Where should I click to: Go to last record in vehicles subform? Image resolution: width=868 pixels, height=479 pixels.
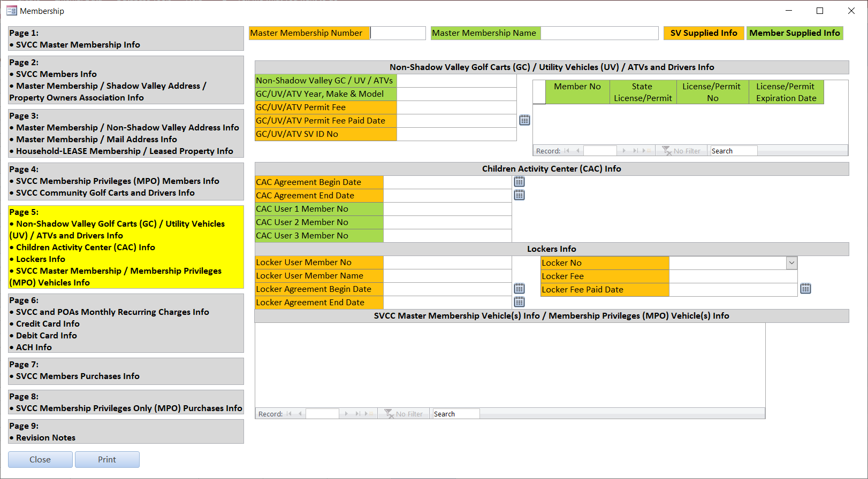pyautogui.click(x=357, y=414)
